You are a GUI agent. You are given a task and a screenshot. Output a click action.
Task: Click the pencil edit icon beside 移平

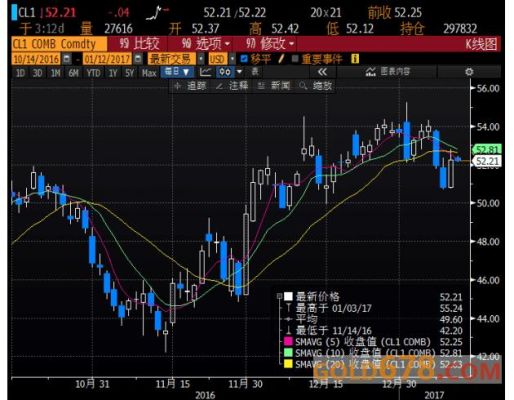pyautogui.click(x=281, y=59)
